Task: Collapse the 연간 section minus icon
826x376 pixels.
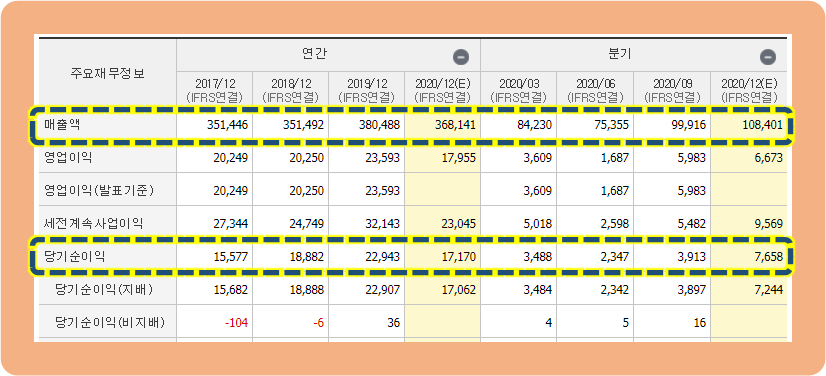Action: [x=461, y=56]
